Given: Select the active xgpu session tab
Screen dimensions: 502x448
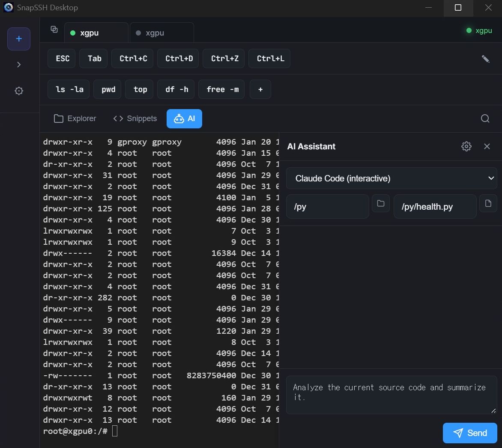Looking at the screenshot, I should pos(96,32).
